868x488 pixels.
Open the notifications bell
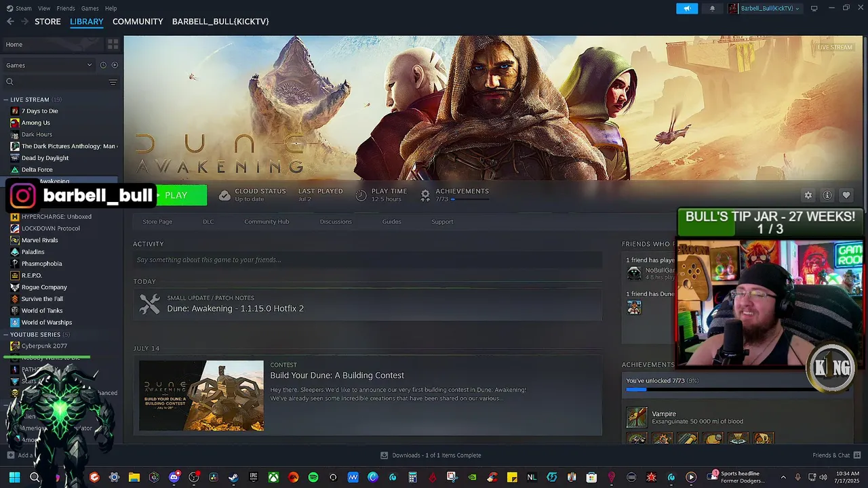tap(712, 8)
